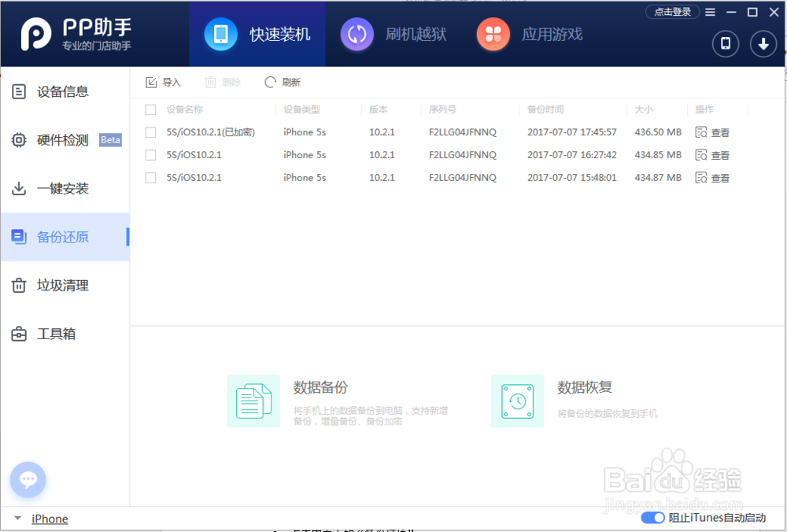Click the 序列号 column header
The image size is (787, 532).
(442, 109)
